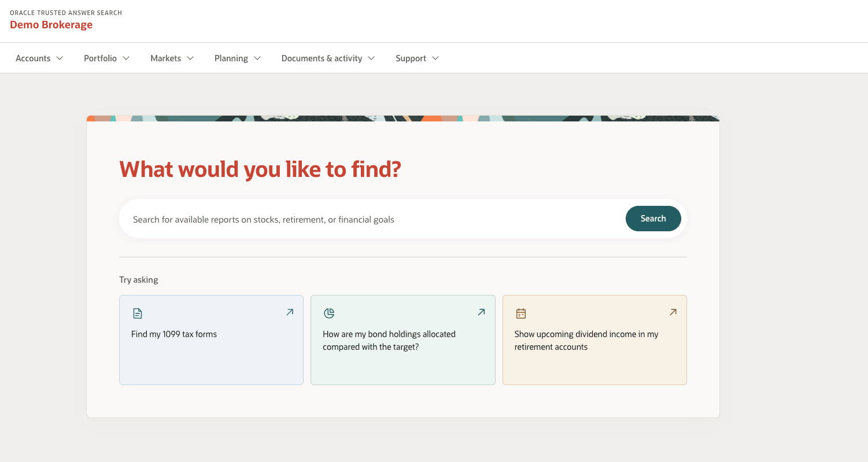Click the arrow icon on 1099 tax forms card

tap(290, 312)
